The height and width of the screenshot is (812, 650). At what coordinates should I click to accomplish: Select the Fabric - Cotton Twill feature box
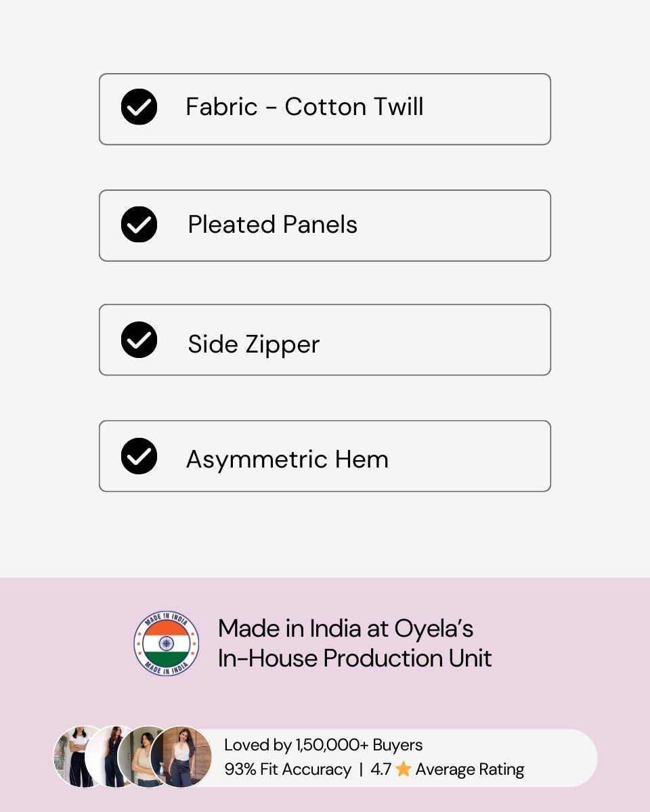(x=325, y=109)
